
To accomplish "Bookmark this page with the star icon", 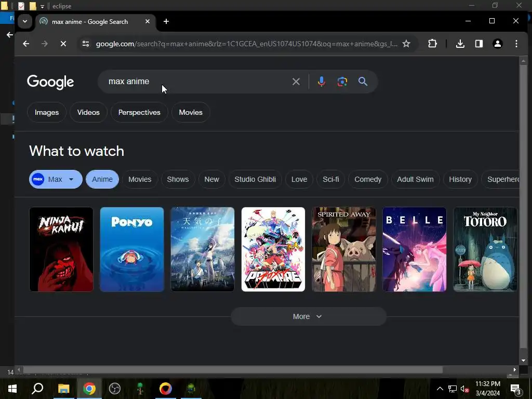I will (406, 44).
